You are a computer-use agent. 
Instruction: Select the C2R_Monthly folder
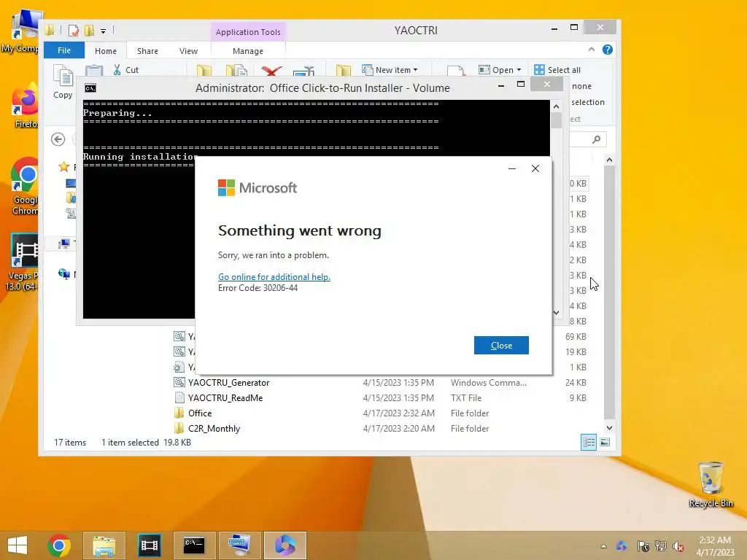click(x=214, y=428)
